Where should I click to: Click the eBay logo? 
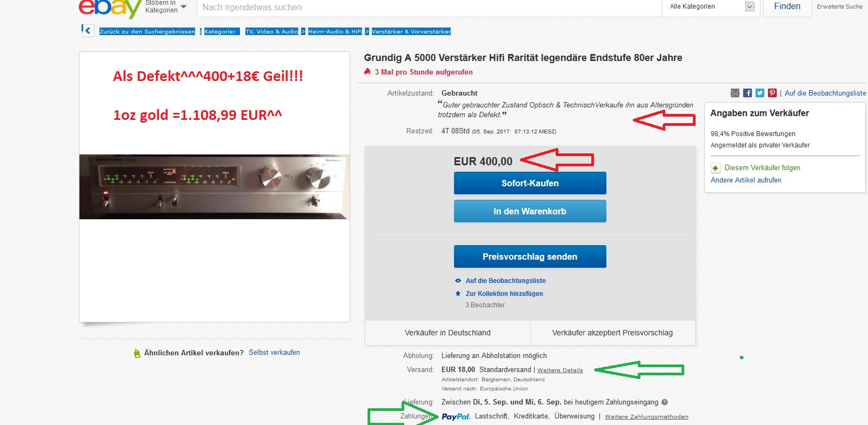[110, 8]
